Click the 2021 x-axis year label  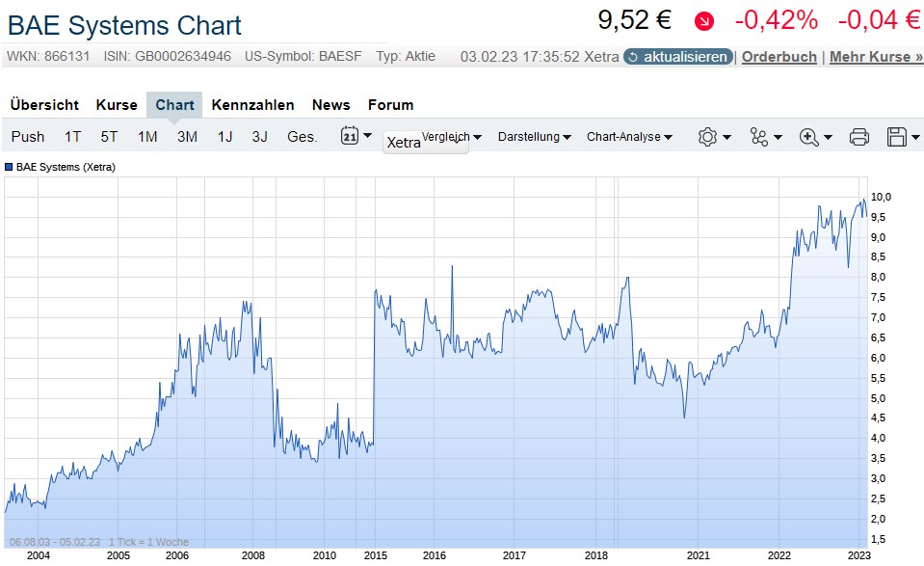(x=699, y=555)
